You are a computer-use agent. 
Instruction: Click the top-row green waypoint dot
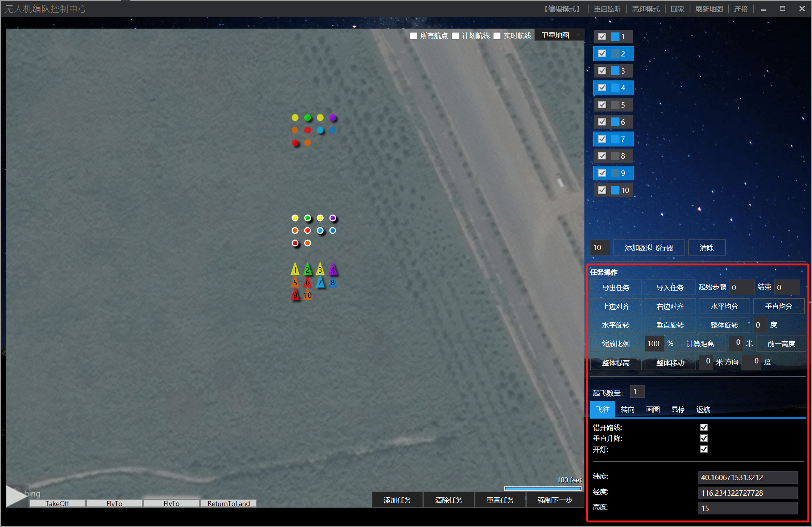tap(308, 117)
